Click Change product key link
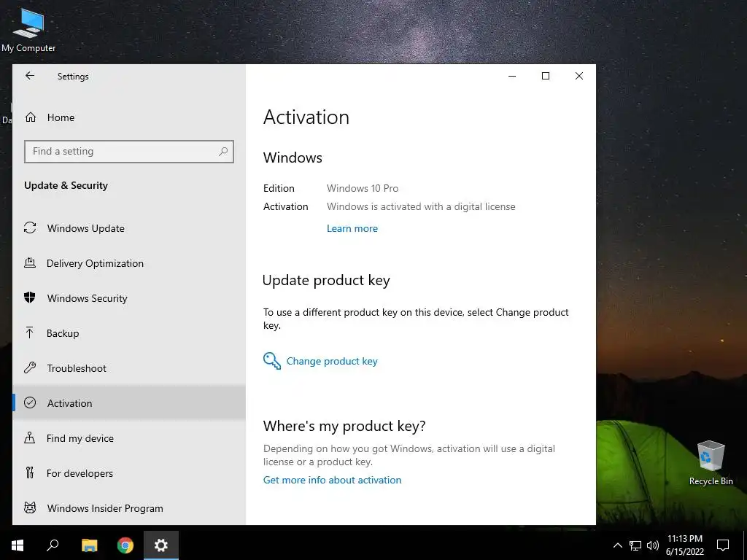This screenshot has height=560, width=747. click(332, 361)
